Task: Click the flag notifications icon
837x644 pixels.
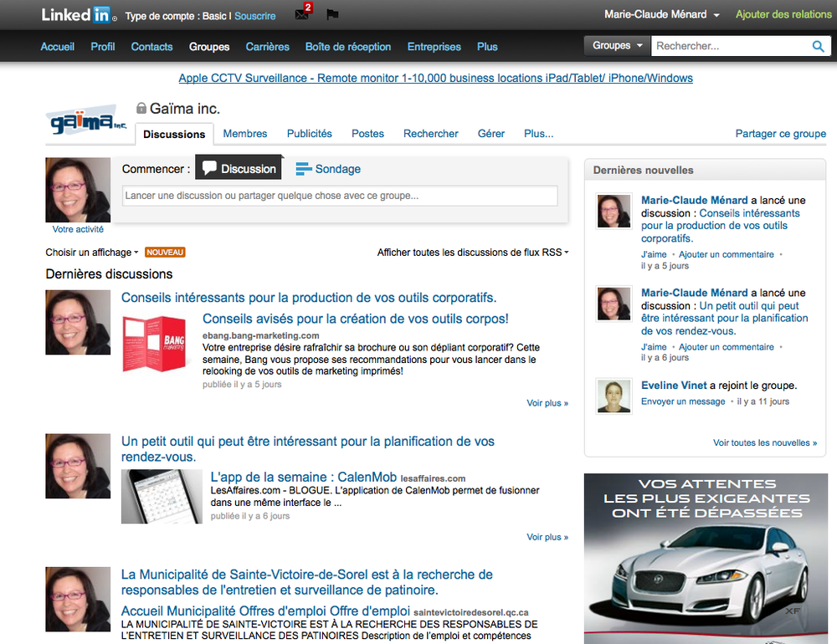Action: click(332, 15)
